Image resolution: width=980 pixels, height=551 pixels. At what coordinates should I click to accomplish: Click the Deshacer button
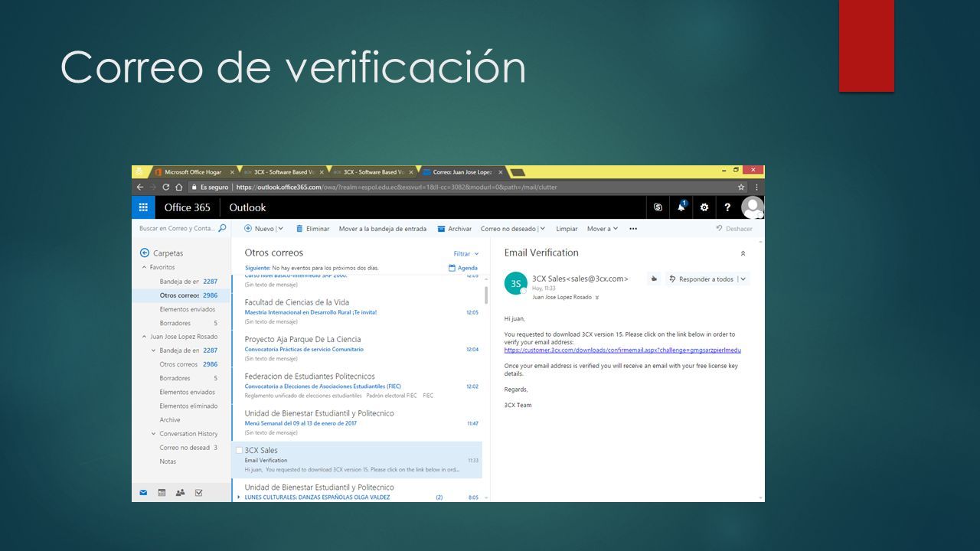pyautogui.click(x=734, y=228)
